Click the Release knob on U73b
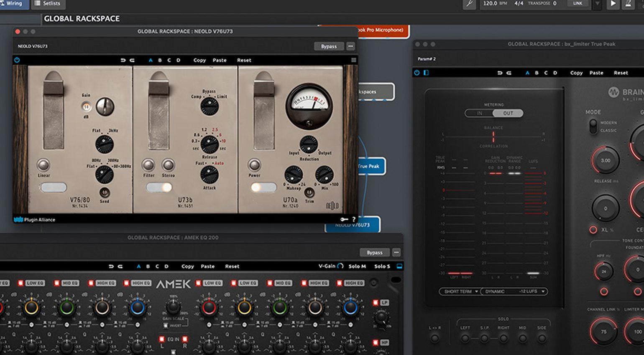644x355 pixels. click(210, 145)
